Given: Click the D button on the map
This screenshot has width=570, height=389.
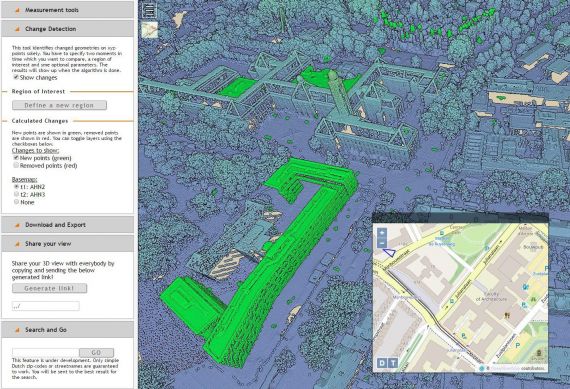Looking at the screenshot, I should click(x=382, y=362).
